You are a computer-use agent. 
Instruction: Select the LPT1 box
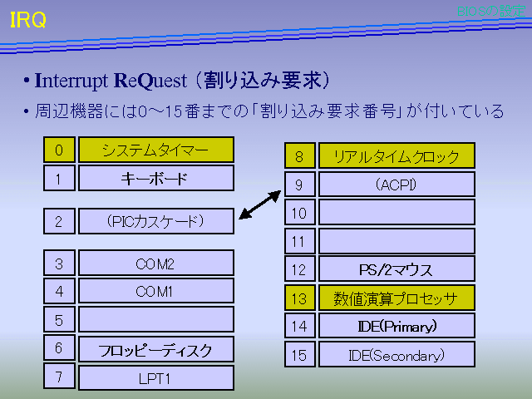(155, 377)
